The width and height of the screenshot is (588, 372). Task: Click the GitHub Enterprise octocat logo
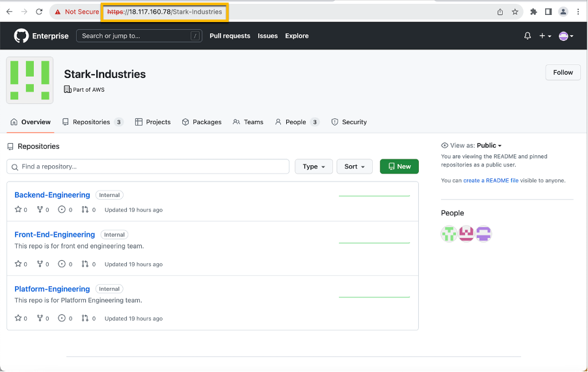pyautogui.click(x=21, y=36)
